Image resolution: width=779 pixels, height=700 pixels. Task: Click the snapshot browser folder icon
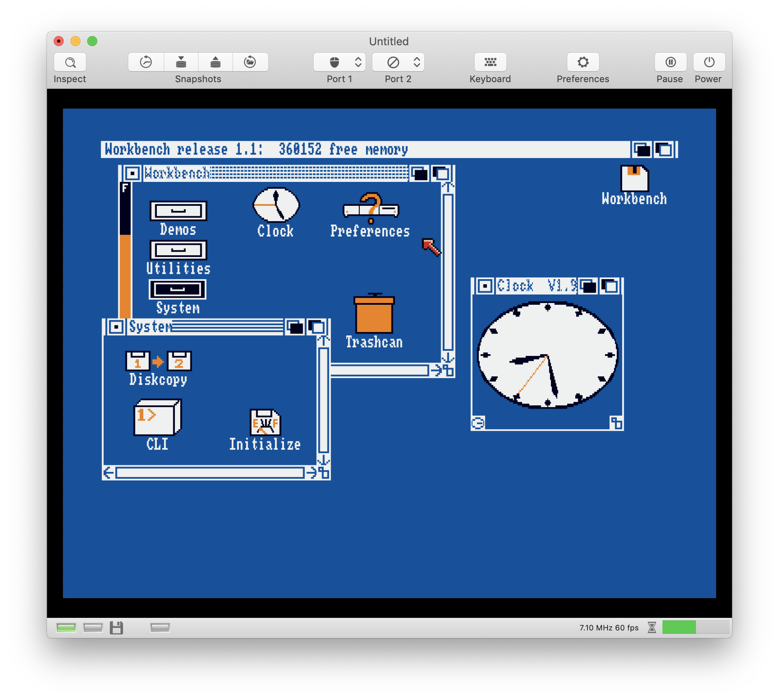point(250,62)
